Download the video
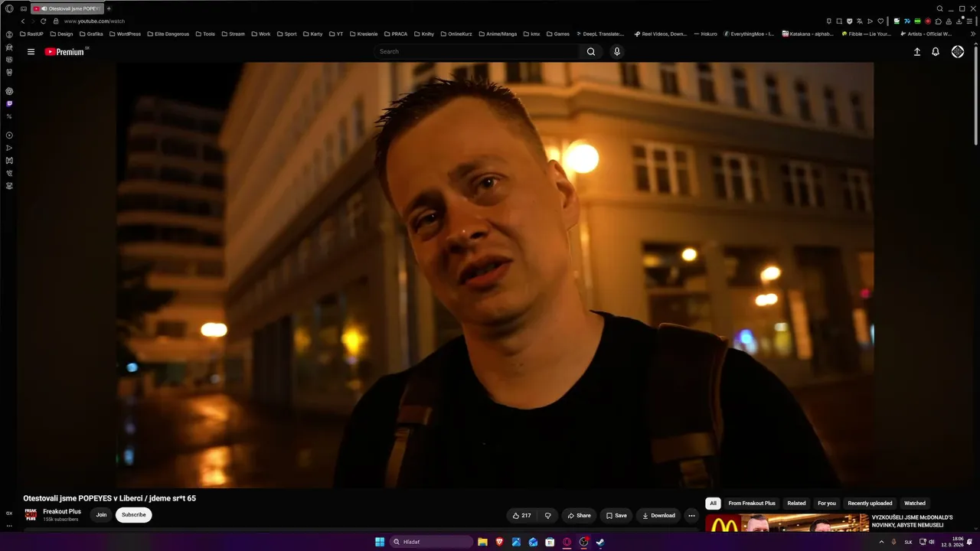Screen dimensions: 980x551 click(658, 516)
